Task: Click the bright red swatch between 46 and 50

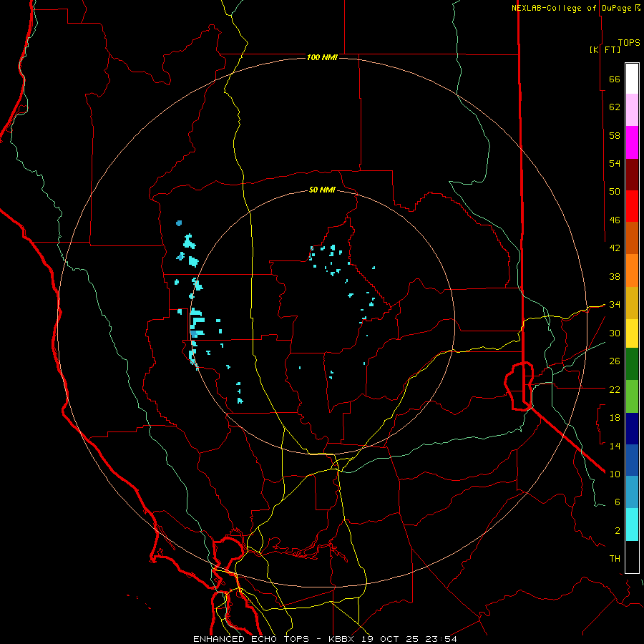Action: point(632,206)
